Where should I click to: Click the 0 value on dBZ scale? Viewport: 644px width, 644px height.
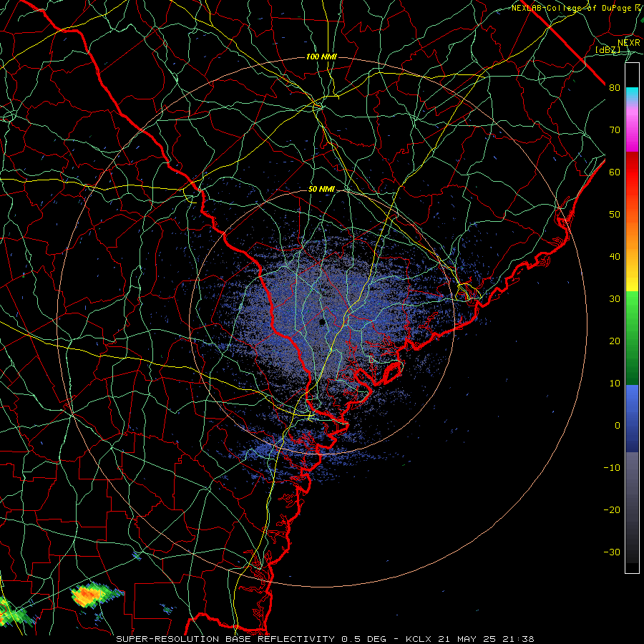pyautogui.click(x=618, y=426)
